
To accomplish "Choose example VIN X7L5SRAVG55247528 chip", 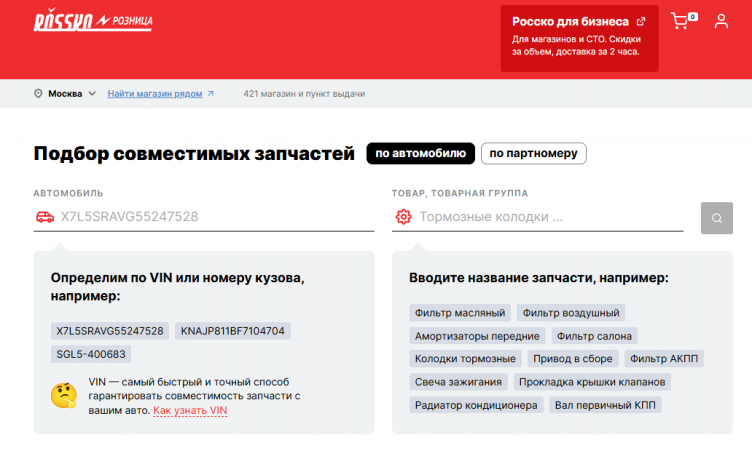I will point(110,331).
